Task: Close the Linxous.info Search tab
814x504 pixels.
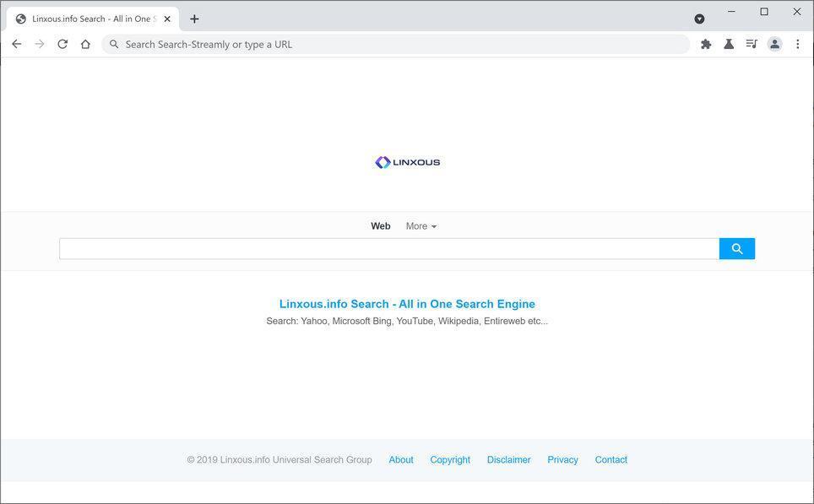Action: coord(167,19)
